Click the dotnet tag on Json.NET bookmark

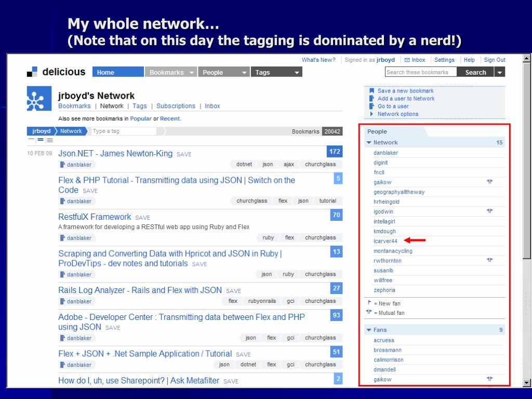point(244,164)
